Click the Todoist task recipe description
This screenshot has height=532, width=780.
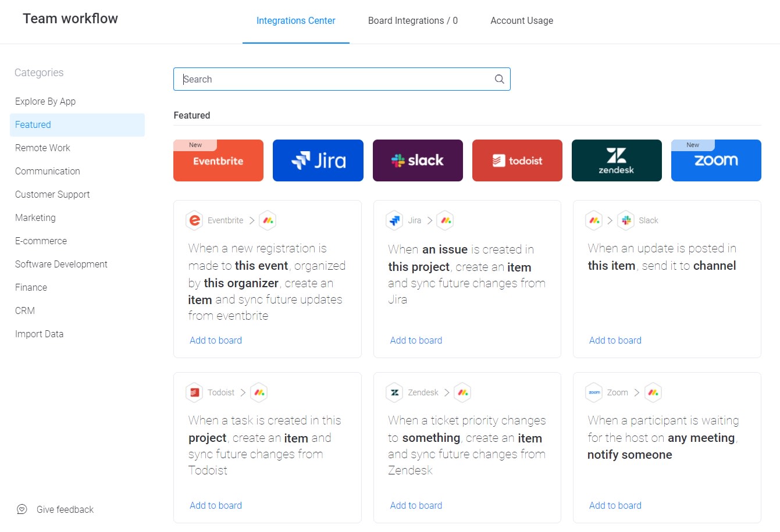pos(265,445)
